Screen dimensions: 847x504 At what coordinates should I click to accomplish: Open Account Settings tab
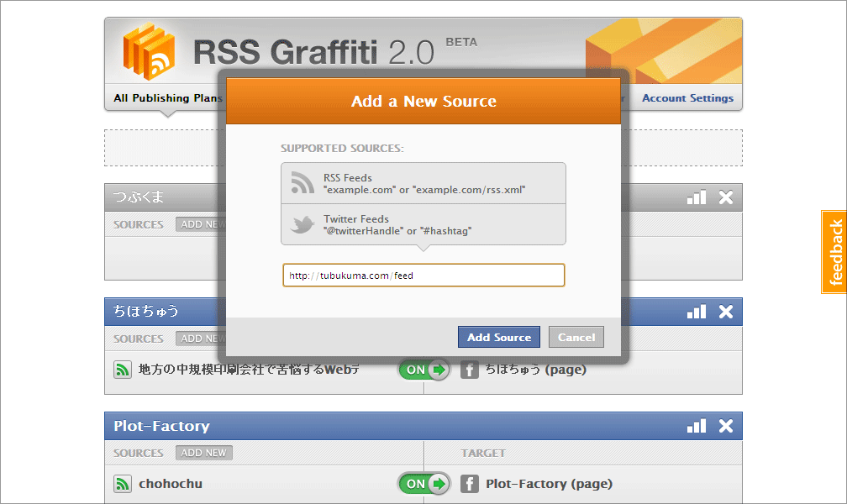click(x=687, y=98)
